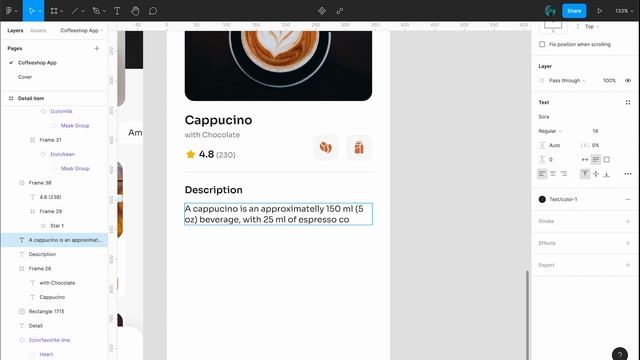Image resolution: width=640 pixels, height=360 pixels.
Task: Select the Icon/bean layer
Action: click(x=62, y=154)
